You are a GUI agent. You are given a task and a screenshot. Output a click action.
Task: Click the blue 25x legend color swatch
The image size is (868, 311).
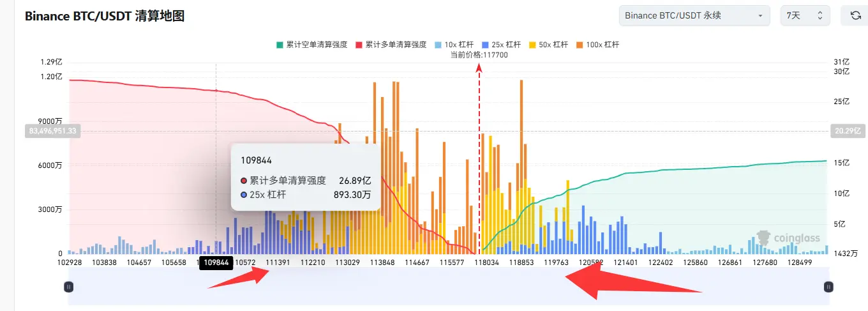click(x=484, y=45)
